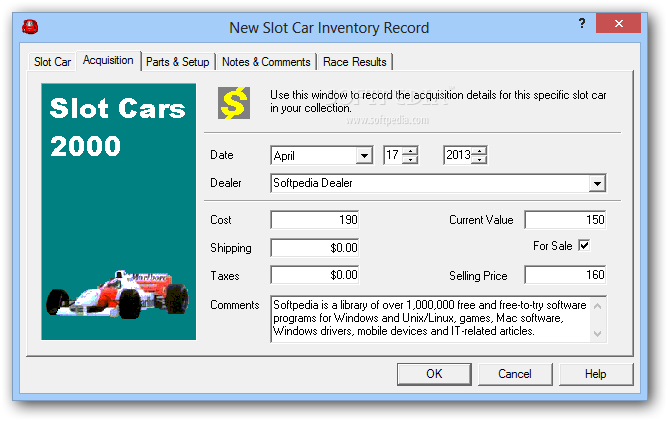Decrease the year 2013 with down arrow
Viewport: 668px width, 421px height.
point(480,159)
